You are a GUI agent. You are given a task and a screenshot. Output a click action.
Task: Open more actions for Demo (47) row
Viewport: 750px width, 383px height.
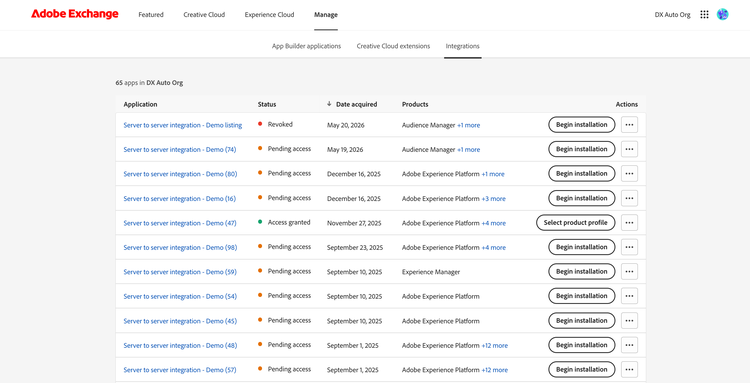point(629,223)
